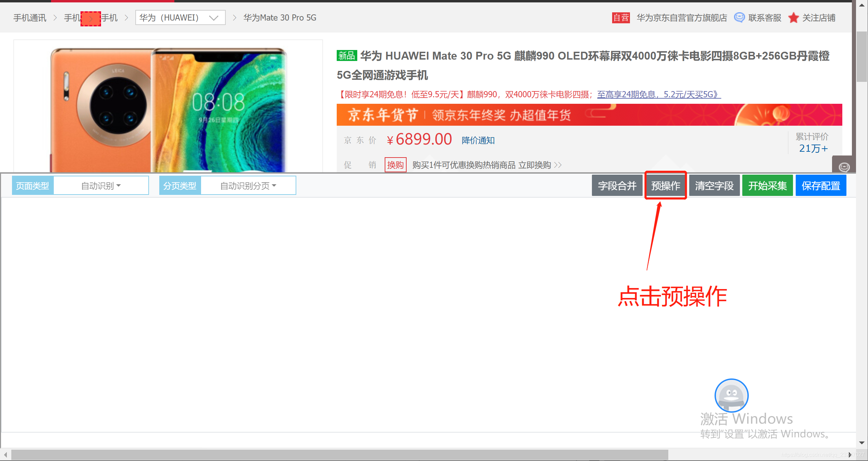Click the vertical scrollbar down arrow
The width and height of the screenshot is (868, 461).
[x=862, y=443]
